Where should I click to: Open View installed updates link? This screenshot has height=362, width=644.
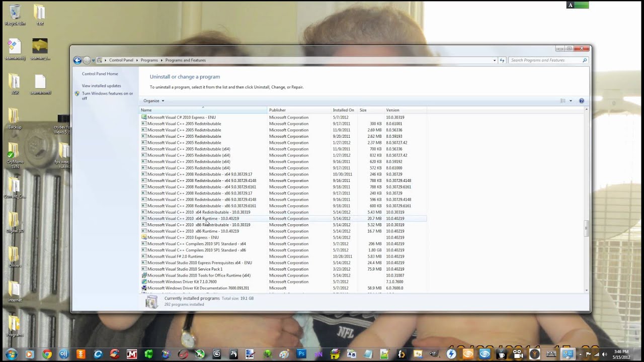[102, 86]
